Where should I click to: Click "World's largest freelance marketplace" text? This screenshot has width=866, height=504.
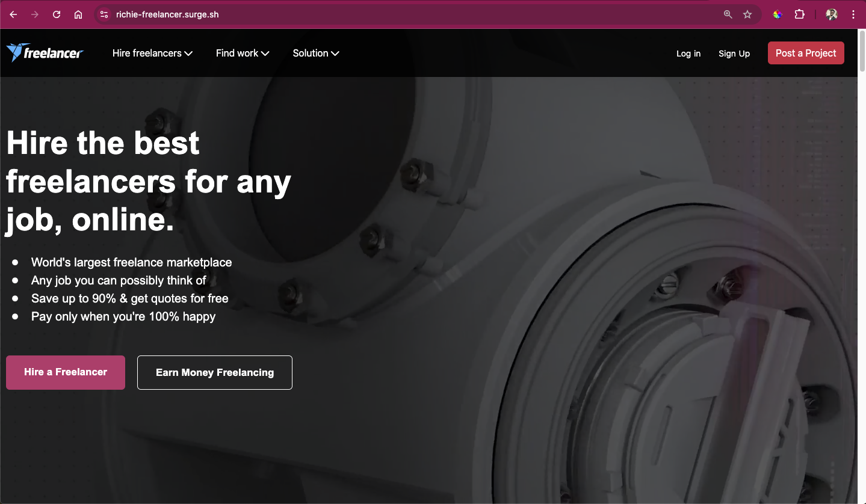point(131,262)
